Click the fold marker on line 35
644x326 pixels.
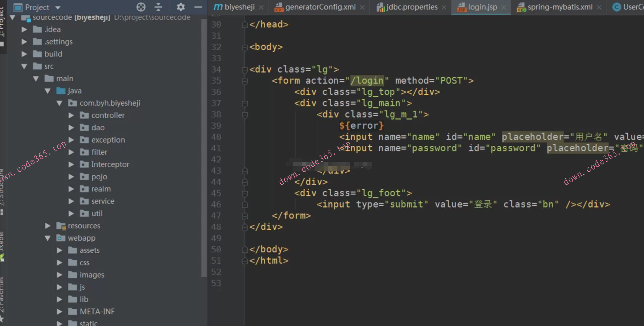pos(245,81)
